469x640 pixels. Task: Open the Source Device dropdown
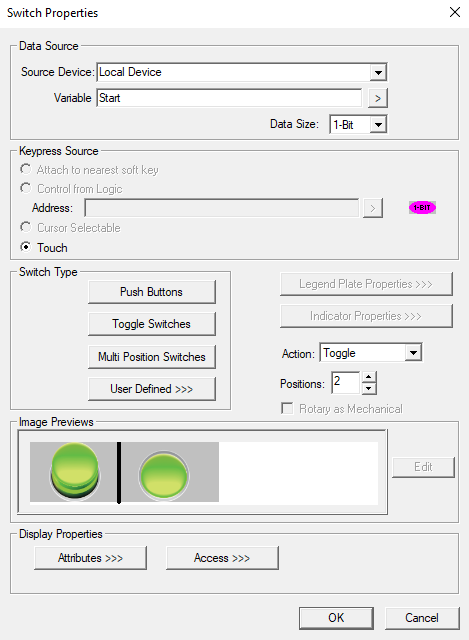pyautogui.click(x=378, y=73)
